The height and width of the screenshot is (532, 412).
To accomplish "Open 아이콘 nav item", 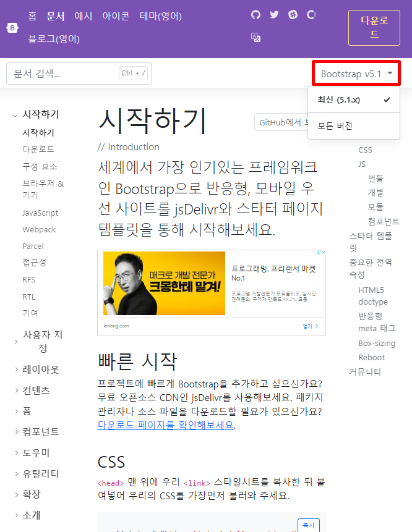I will tap(116, 16).
